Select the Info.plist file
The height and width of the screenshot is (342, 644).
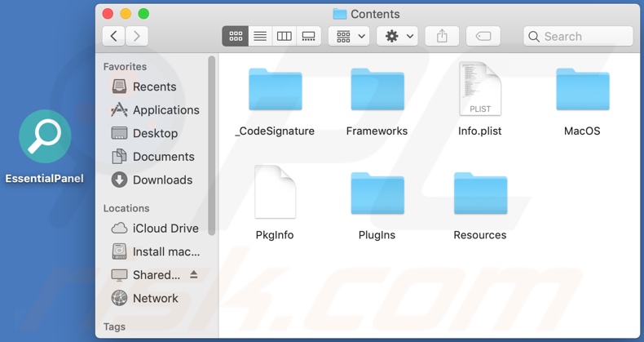pyautogui.click(x=479, y=89)
